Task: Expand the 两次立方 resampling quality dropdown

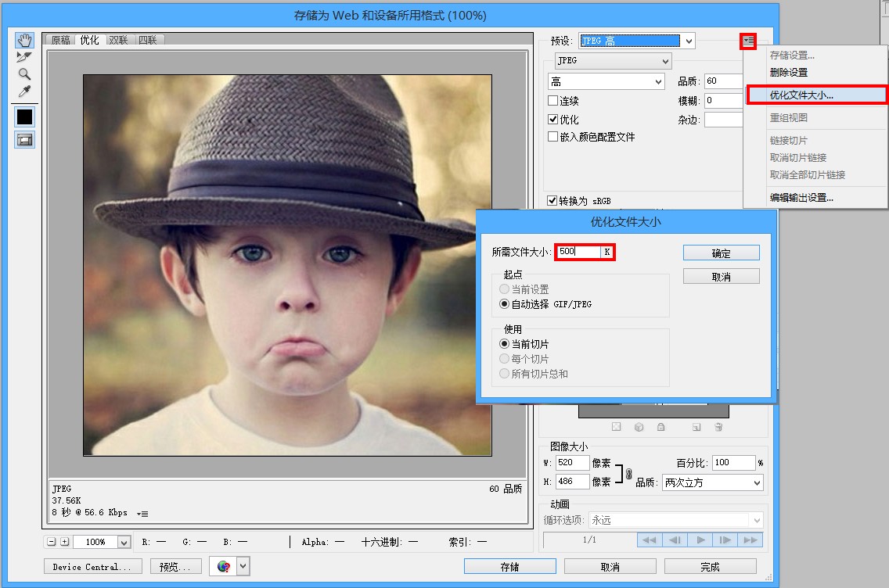Action: pyautogui.click(x=712, y=482)
